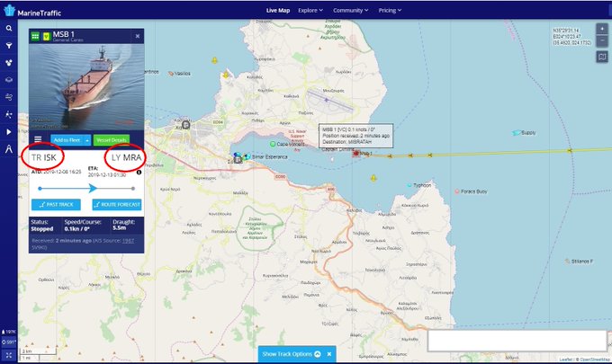This screenshot has height=364, width=612.
Task: Click the playback triangle icon in sidebar
Action: point(9,132)
